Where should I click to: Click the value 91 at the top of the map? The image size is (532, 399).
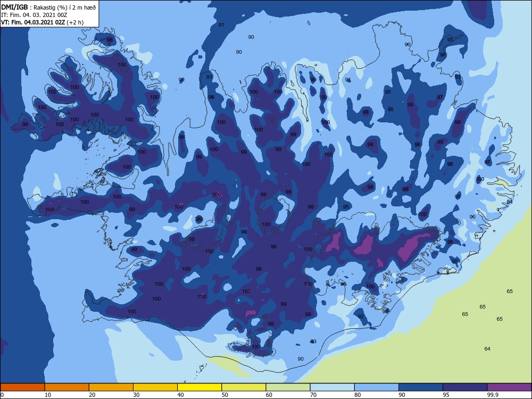pyautogui.click(x=221, y=25)
